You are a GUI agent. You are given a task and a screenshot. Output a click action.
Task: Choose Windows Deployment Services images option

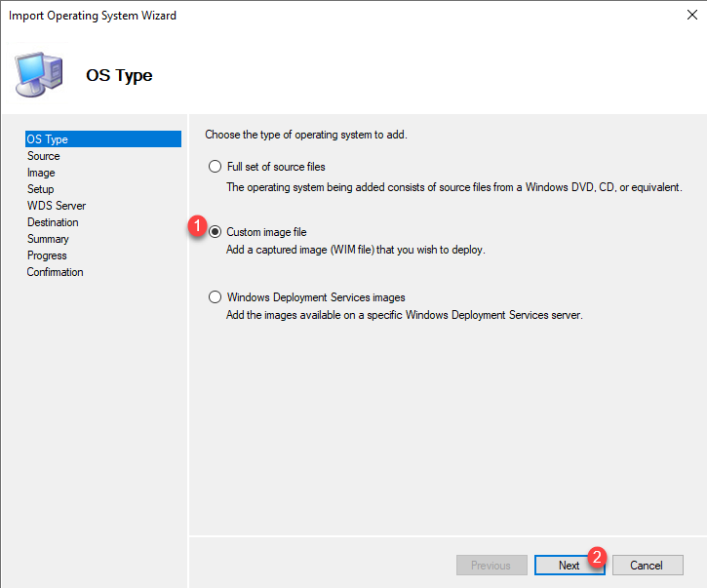[x=215, y=297]
